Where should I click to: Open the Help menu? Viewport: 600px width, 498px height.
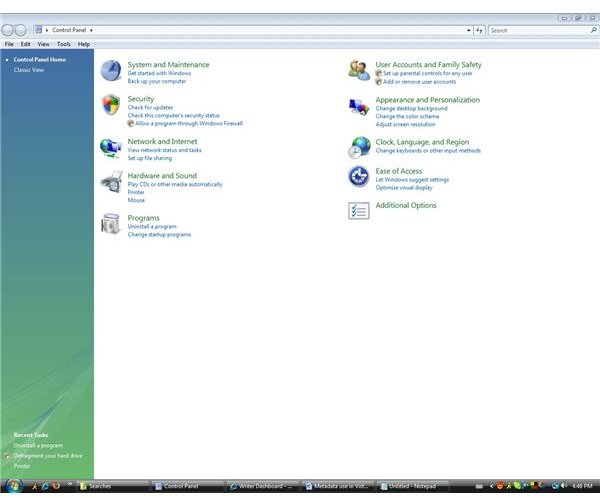pyautogui.click(x=84, y=44)
